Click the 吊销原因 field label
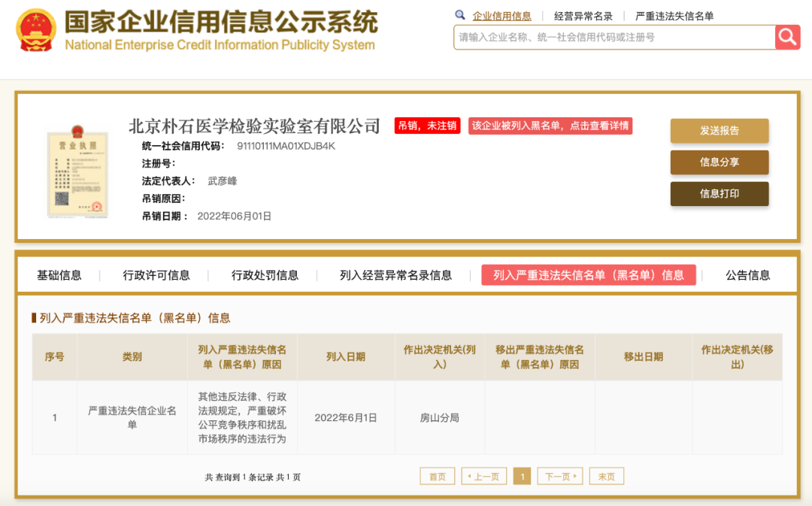Viewport: 812px width, 506px height. [x=163, y=198]
